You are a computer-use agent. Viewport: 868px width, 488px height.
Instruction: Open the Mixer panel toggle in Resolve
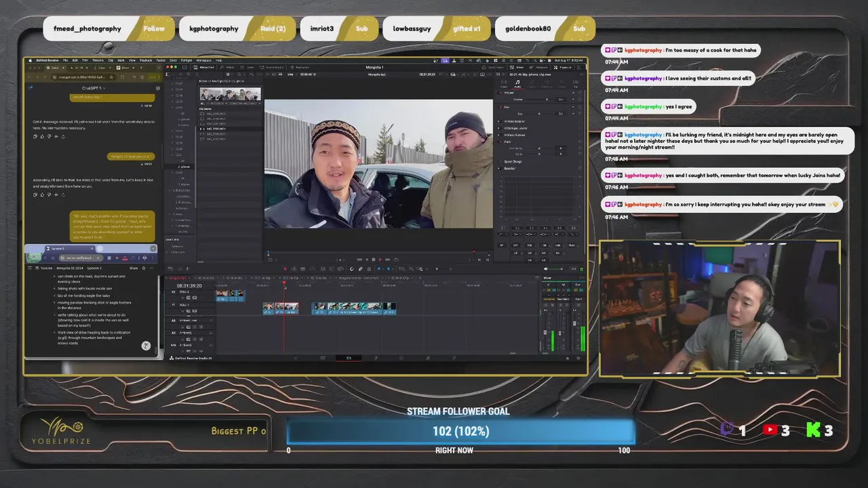(x=517, y=67)
